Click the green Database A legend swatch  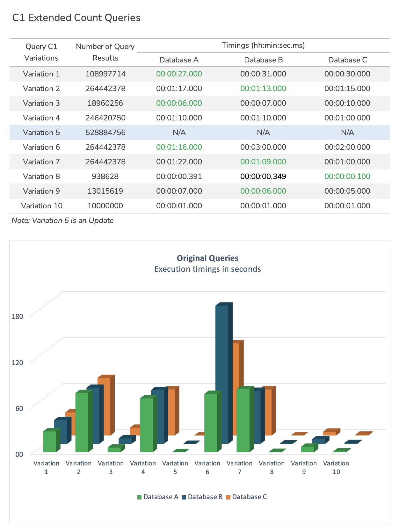pos(139,497)
